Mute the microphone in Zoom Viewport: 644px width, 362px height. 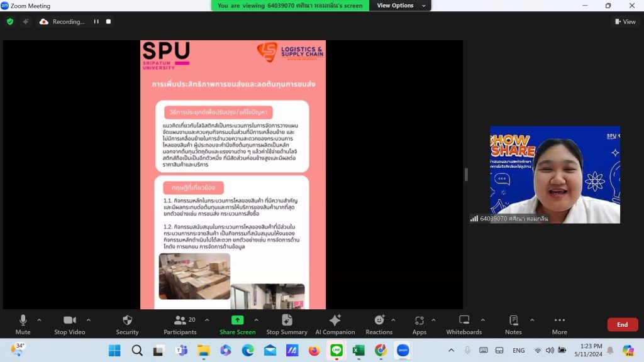tap(23, 324)
